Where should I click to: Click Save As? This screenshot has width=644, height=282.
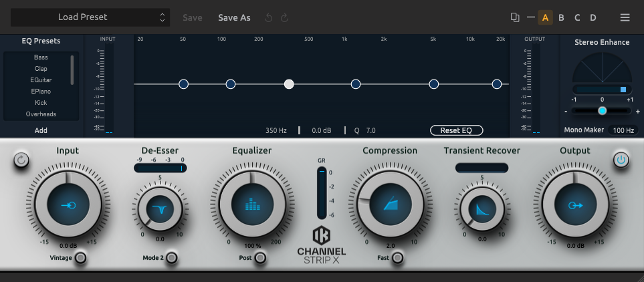(234, 17)
